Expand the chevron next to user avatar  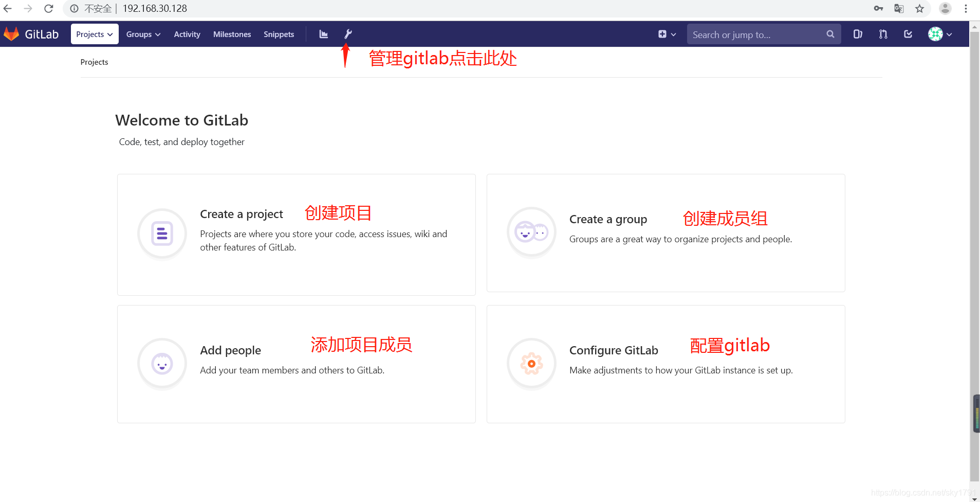pos(949,34)
